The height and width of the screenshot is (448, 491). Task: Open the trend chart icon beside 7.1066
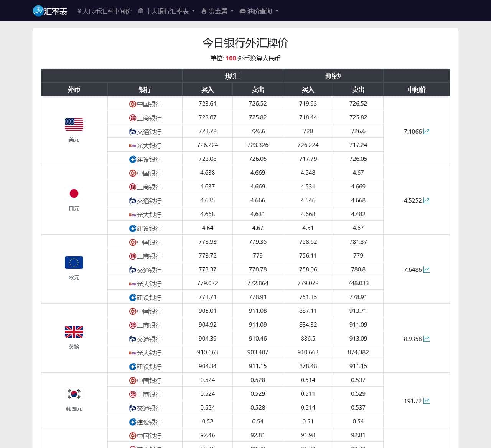(427, 131)
